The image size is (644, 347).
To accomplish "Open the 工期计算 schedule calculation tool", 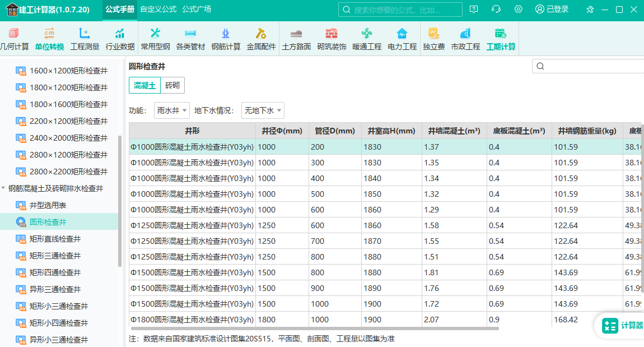I will pyautogui.click(x=501, y=39).
